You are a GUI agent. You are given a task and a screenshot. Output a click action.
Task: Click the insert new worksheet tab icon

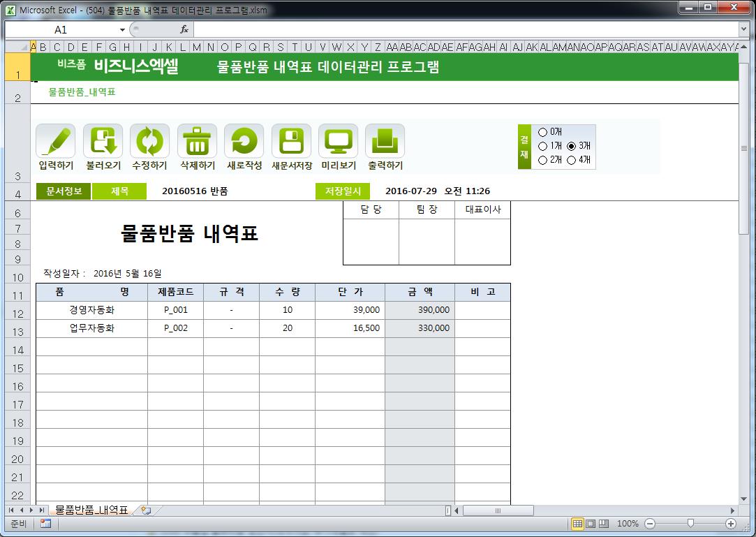pos(146,510)
